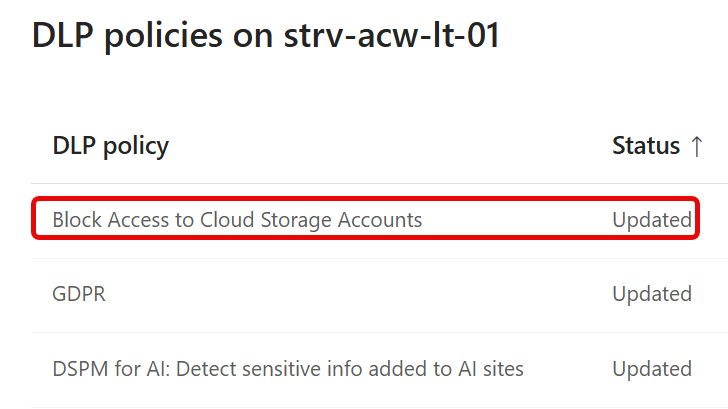Screen dimensions: 728x409
Task: Sort the table by Status header
Action: [645, 146]
